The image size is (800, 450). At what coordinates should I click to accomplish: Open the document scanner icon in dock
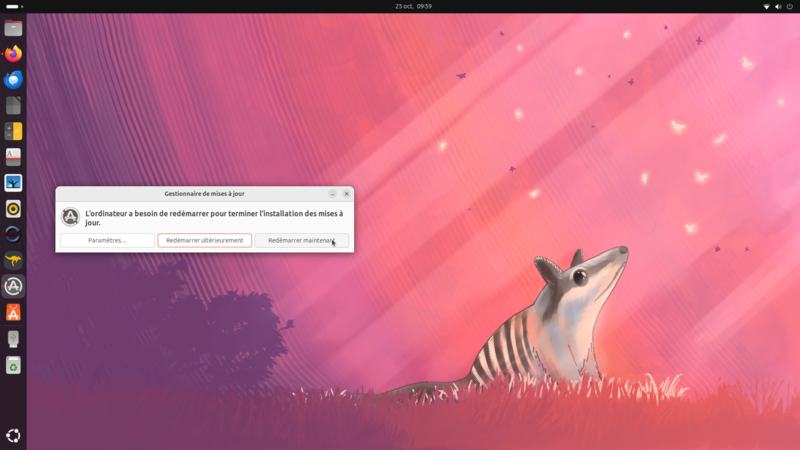[x=13, y=157]
